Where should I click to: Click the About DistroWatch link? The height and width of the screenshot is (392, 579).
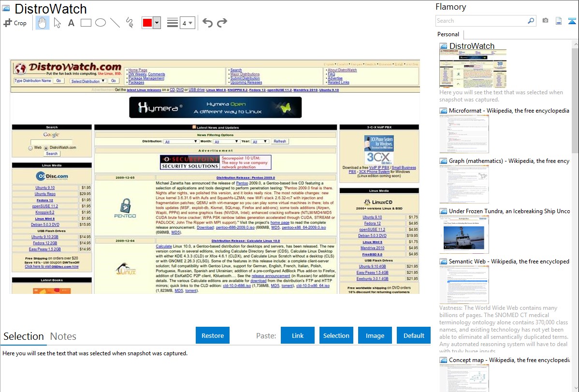pyautogui.click(x=342, y=70)
